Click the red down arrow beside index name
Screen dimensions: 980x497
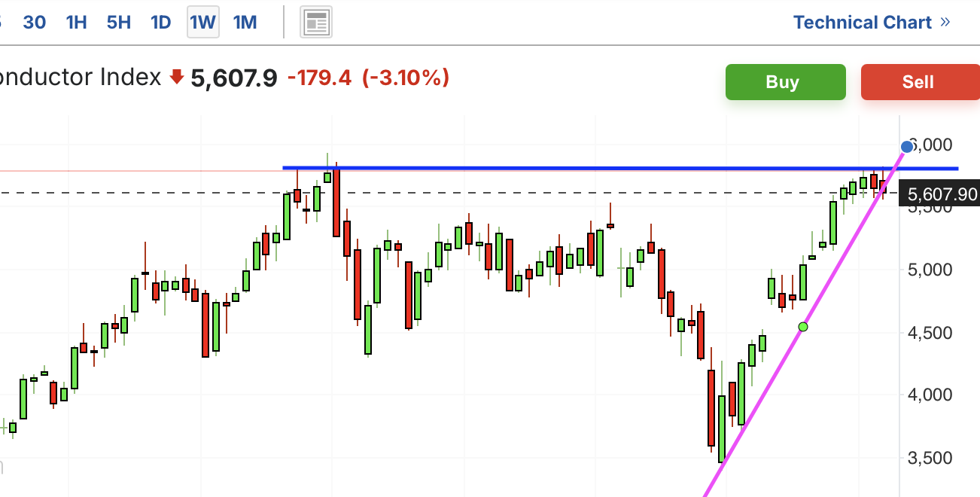click(177, 77)
